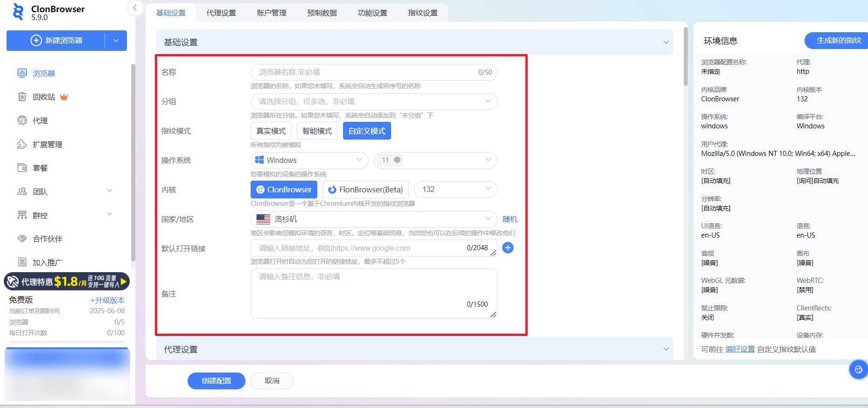
Task: Open the 国家/地区 洛杉矶 dropdown
Action: 374,219
